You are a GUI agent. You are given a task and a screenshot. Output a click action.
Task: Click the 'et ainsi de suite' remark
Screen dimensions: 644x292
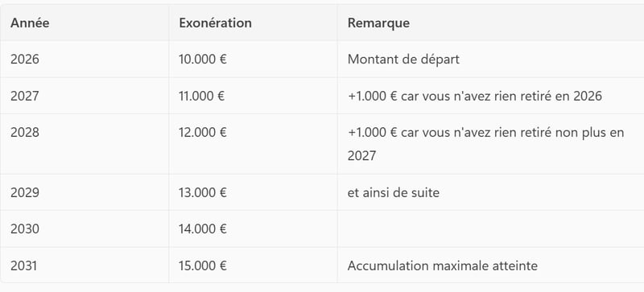click(x=394, y=192)
